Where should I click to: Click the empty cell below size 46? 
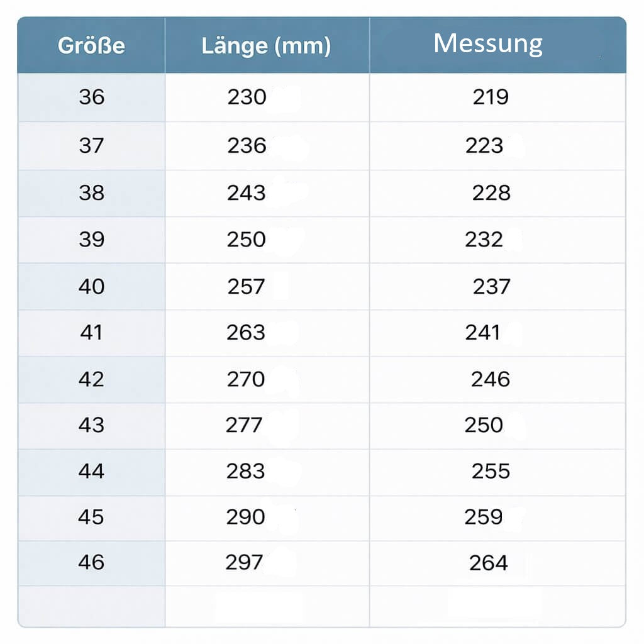pos(92,606)
